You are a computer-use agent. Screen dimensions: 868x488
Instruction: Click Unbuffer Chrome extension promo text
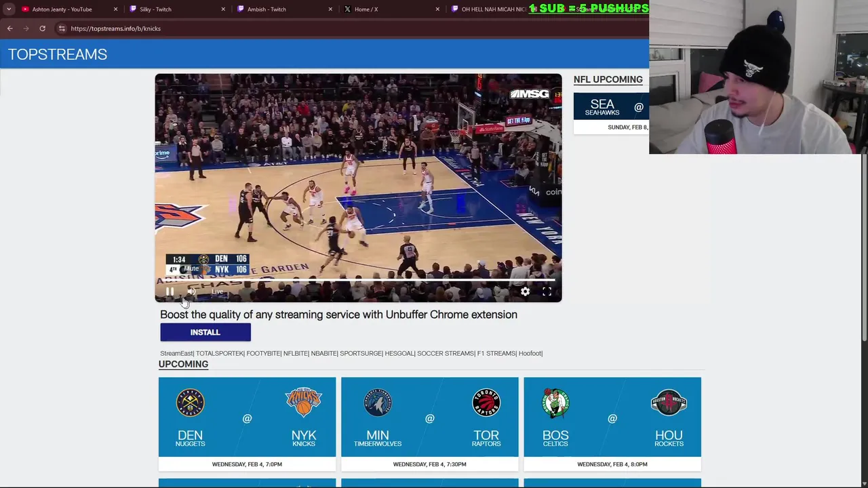pyautogui.click(x=338, y=314)
